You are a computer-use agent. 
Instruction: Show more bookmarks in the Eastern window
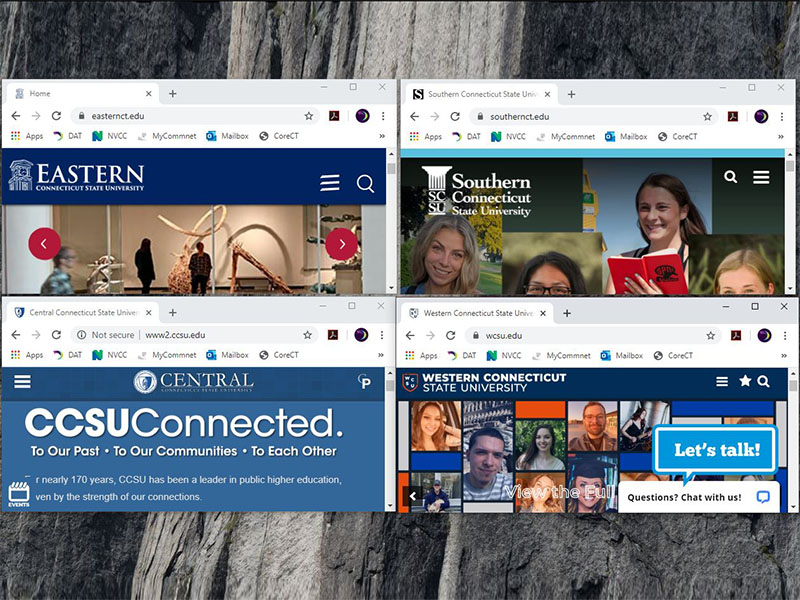(382, 136)
